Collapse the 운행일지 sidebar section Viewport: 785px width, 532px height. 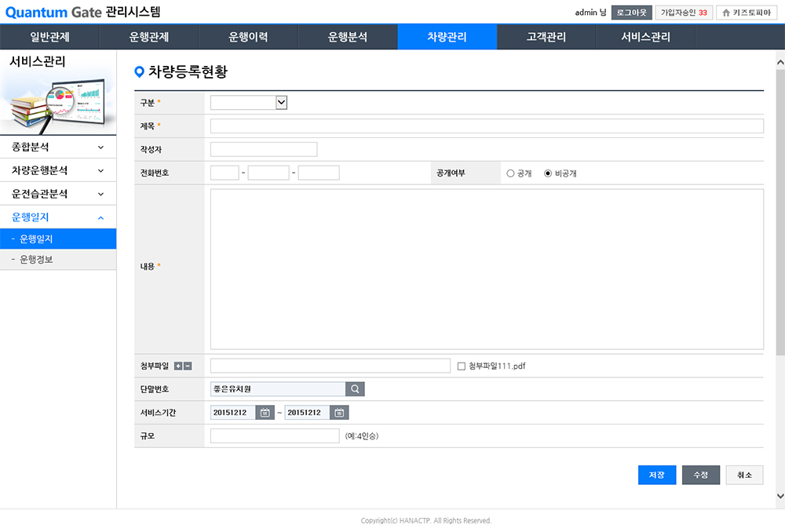(58, 217)
